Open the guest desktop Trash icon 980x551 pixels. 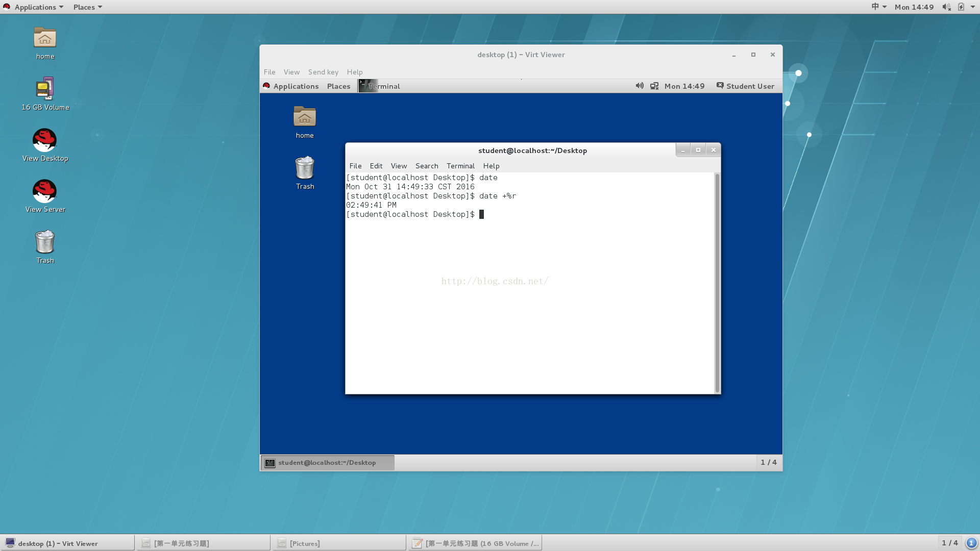tap(305, 168)
